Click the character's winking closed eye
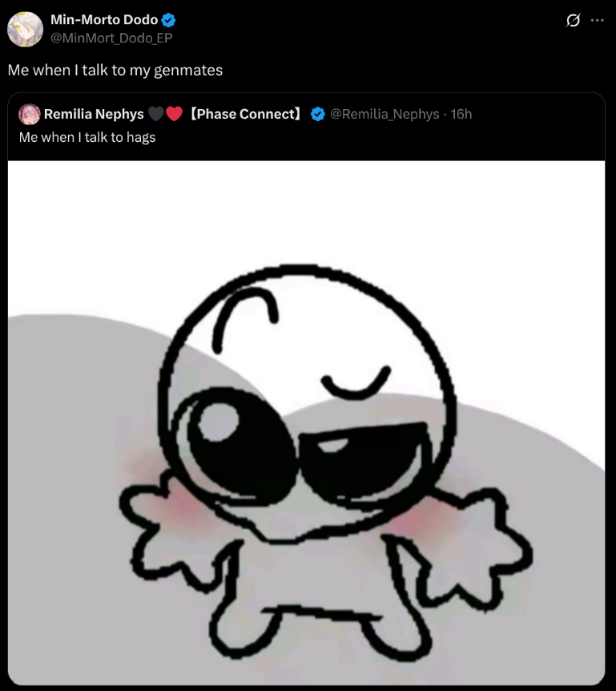This screenshot has width=616, height=691. [356, 382]
